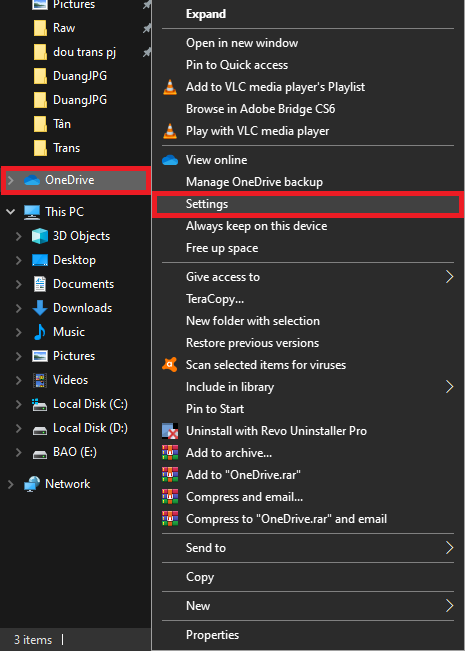Screen dimensions: 465x651
Task: Choose Settings from the context menu
Action: [x=308, y=204]
